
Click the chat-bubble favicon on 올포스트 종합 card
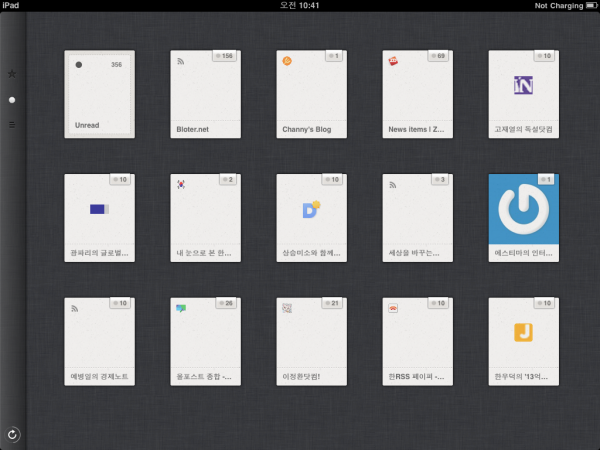(181, 308)
